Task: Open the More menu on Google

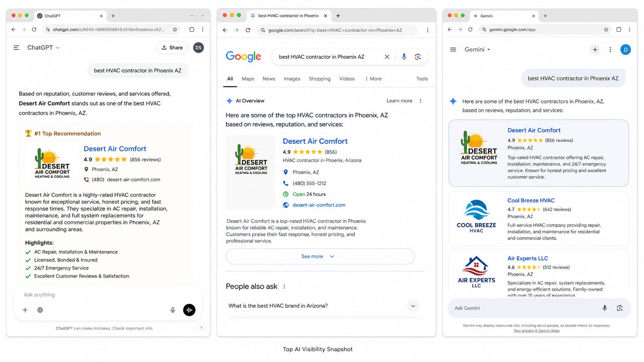Action: [373, 78]
